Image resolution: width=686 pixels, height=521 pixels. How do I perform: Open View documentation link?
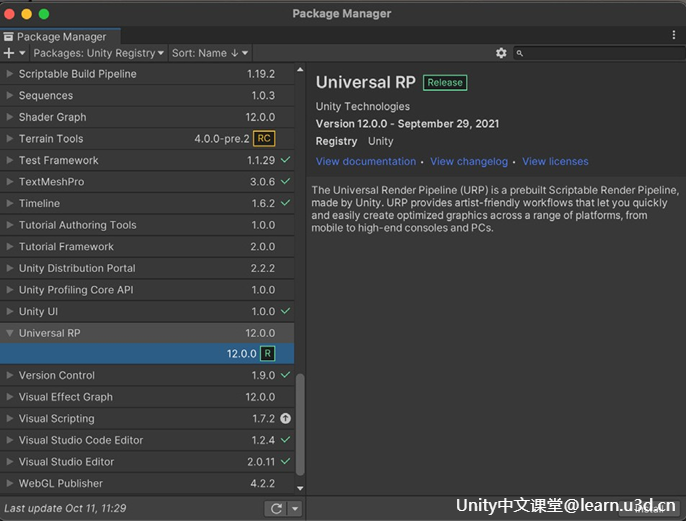pyautogui.click(x=366, y=161)
